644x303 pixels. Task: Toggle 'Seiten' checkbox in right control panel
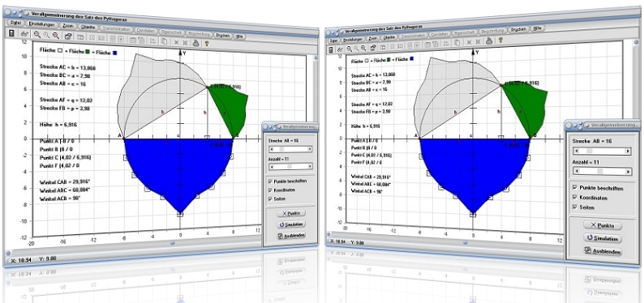575,207
